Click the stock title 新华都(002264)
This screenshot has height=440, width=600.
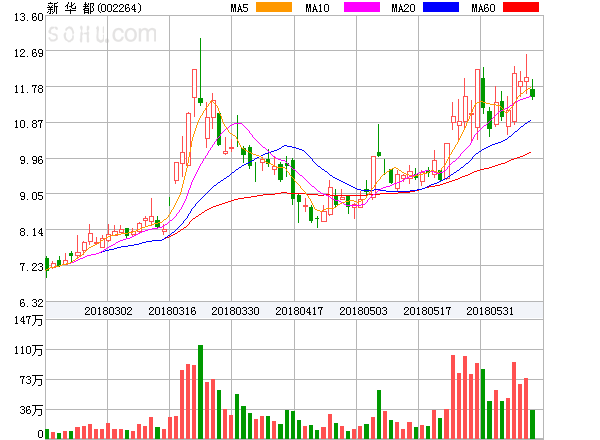[94, 8]
